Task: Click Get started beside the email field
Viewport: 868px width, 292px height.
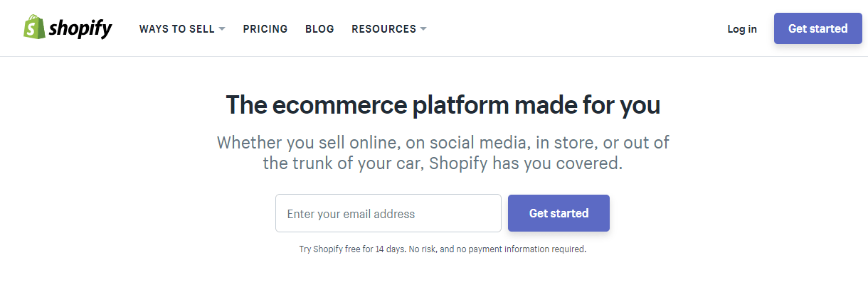Action: tap(559, 213)
